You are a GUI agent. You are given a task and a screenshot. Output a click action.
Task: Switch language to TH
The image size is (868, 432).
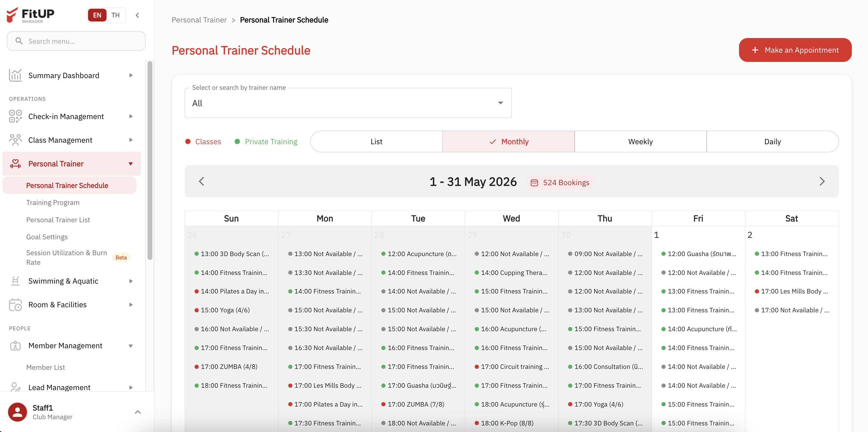coord(116,15)
